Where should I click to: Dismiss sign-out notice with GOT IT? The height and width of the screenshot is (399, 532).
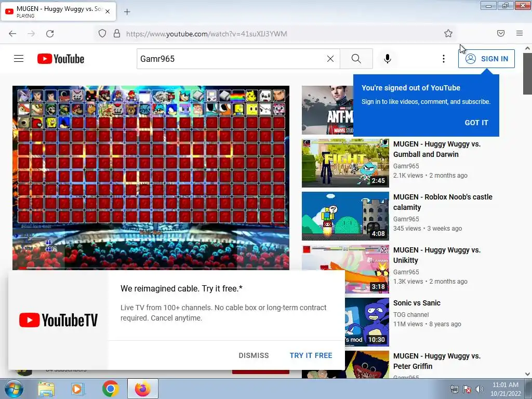pos(476,123)
